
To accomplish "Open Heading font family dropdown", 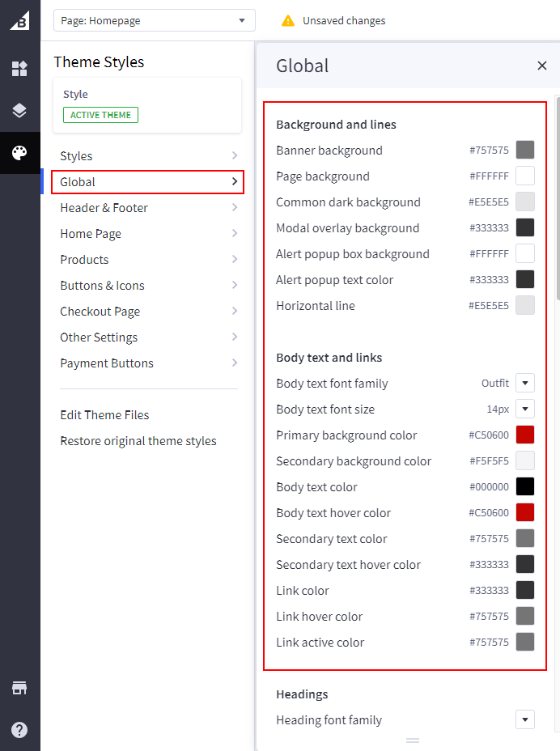I will (525, 719).
